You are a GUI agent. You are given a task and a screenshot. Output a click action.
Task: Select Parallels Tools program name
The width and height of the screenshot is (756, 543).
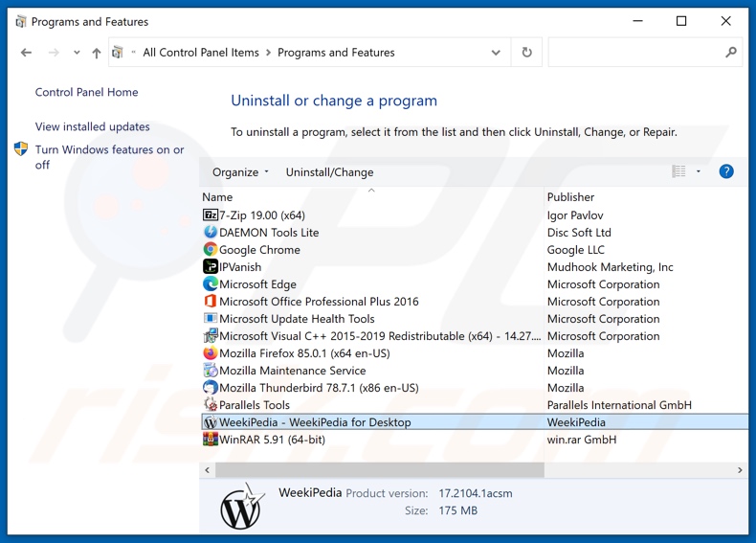(x=255, y=405)
